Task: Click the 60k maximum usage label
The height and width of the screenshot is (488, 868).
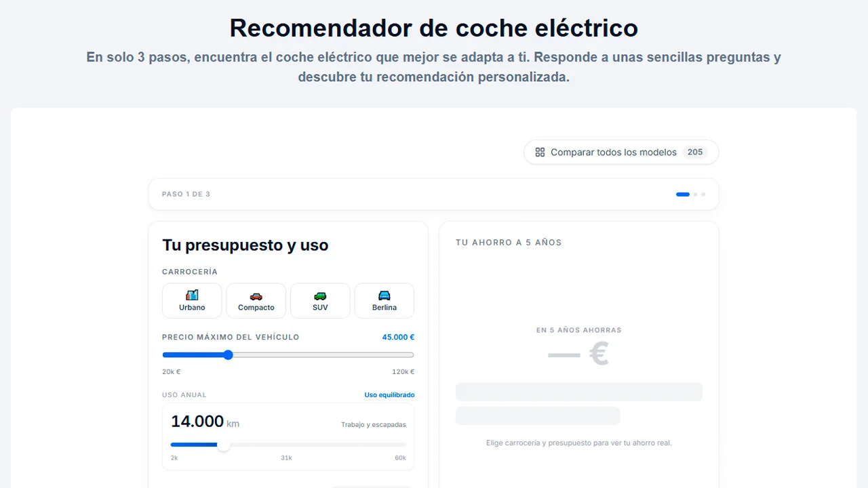Action: point(400,458)
